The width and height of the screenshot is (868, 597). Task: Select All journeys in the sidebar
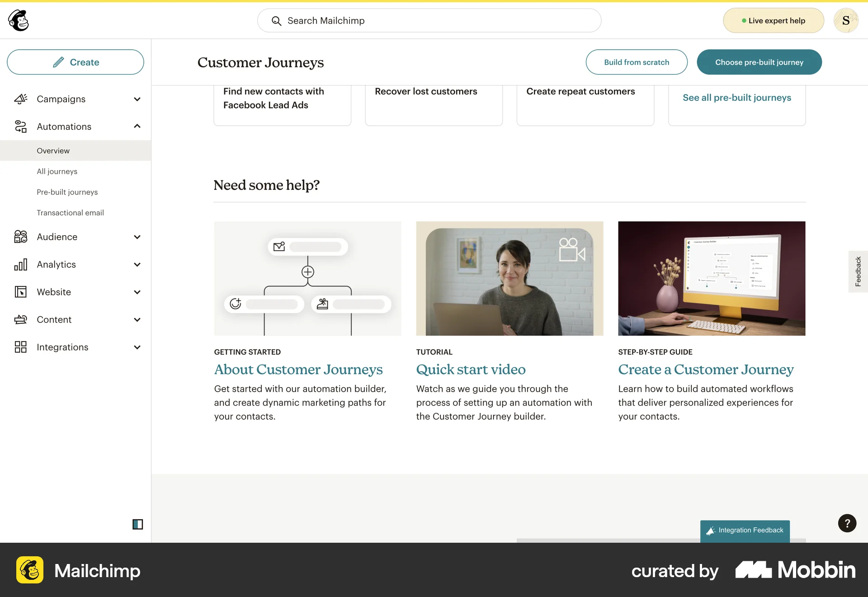click(x=57, y=171)
